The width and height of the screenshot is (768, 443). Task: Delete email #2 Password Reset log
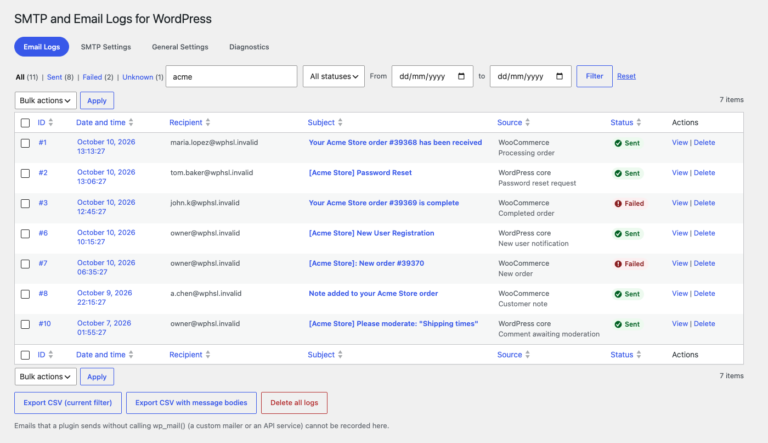(704, 173)
